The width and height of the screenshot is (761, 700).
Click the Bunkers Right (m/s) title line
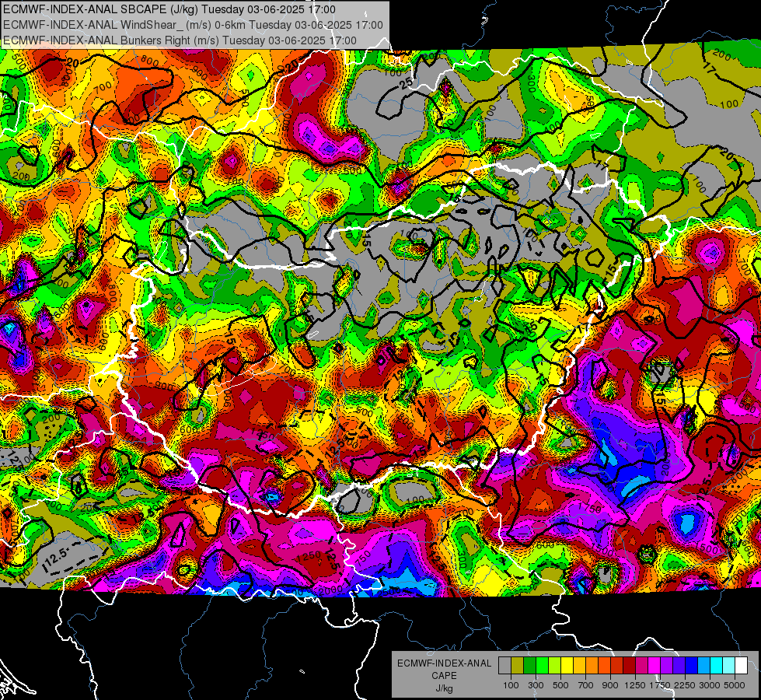(180, 40)
